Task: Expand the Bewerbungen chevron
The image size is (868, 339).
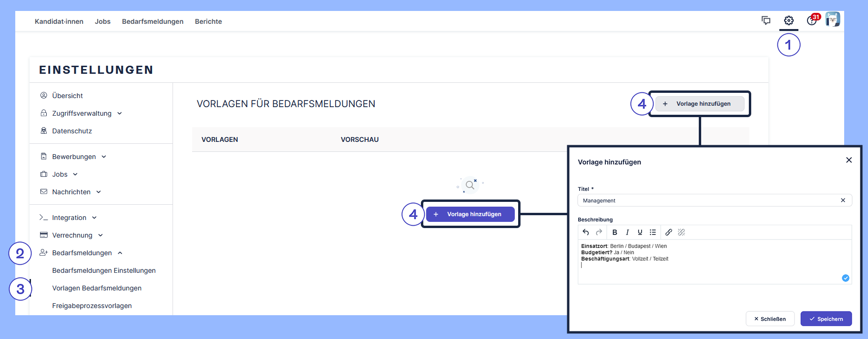Action: [104, 157]
